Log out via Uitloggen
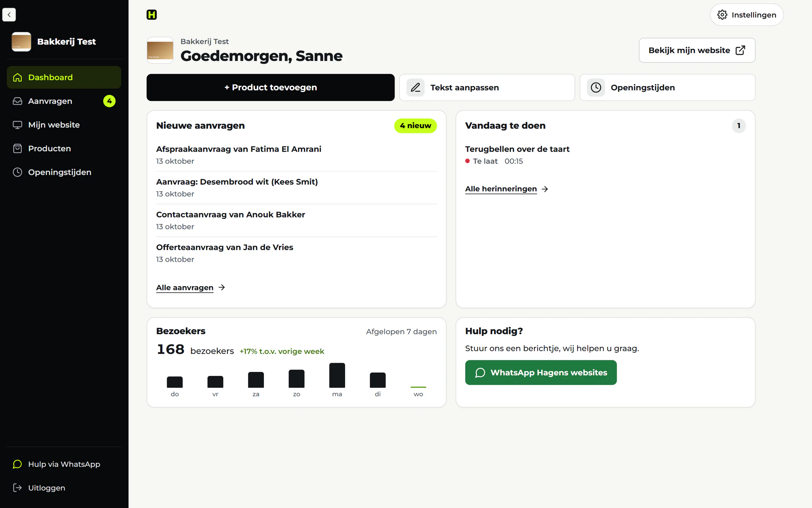The image size is (812, 508). [x=64, y=488]
